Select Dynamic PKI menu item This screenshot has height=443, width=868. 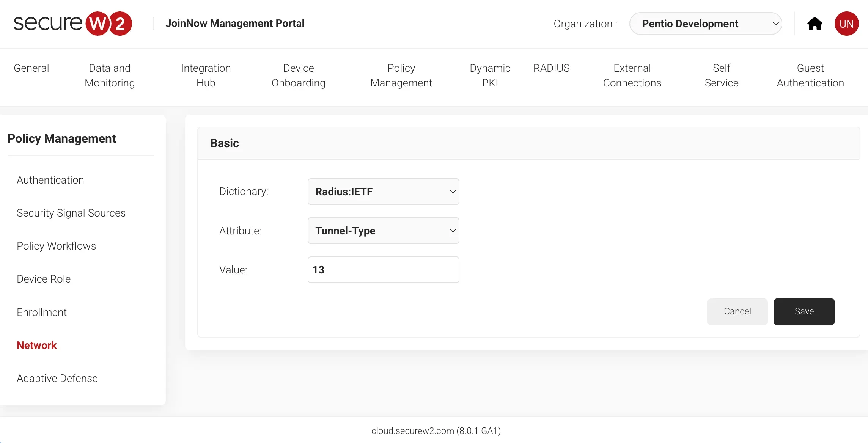490,75
